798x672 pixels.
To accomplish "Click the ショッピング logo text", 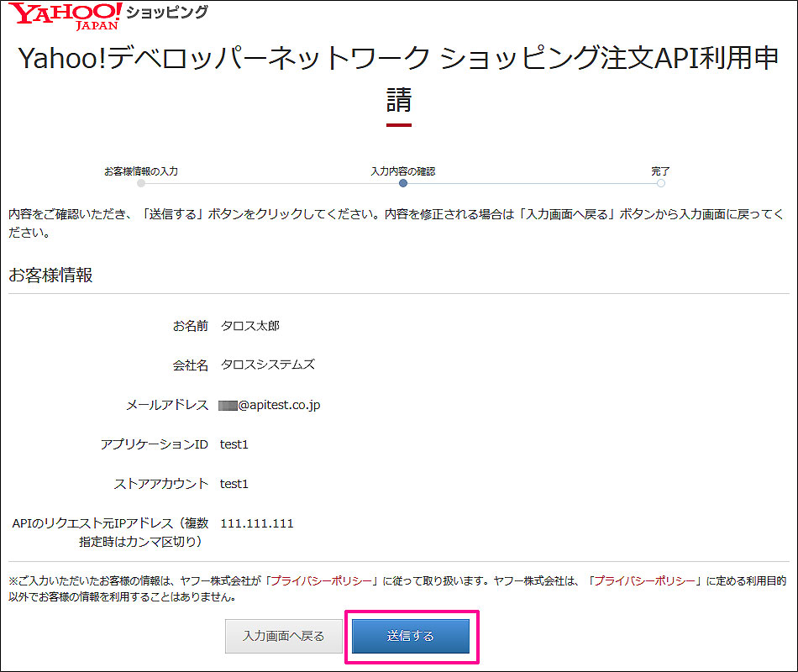I will pos(167,13).
